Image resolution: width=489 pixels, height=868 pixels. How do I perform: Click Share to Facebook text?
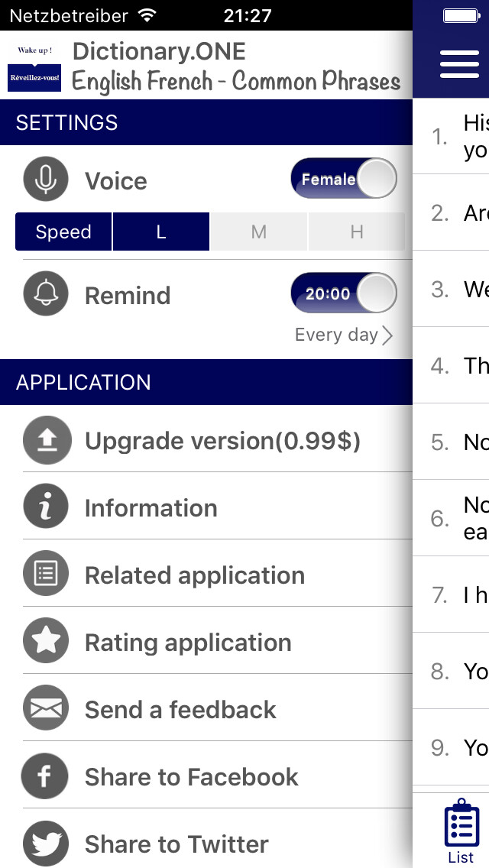192,776
